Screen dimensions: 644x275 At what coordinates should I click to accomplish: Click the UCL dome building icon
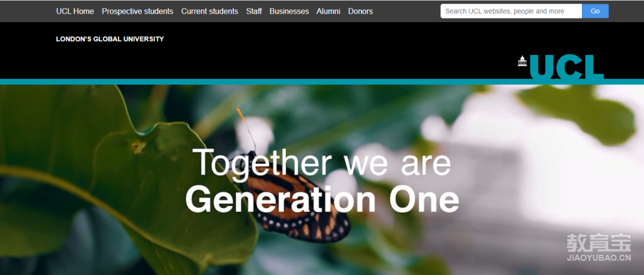click(x=522, y=61)
